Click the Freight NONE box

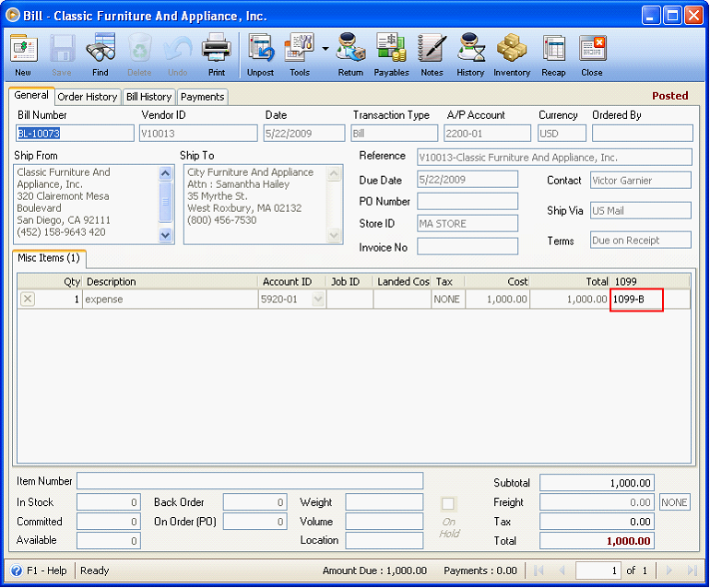tap(675, 502)
